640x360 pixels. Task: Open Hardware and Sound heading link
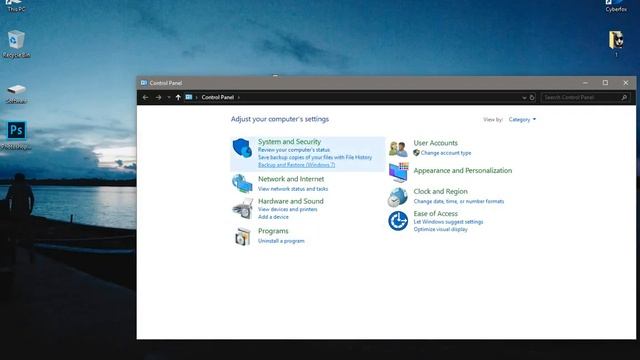[x=291, y=201]
